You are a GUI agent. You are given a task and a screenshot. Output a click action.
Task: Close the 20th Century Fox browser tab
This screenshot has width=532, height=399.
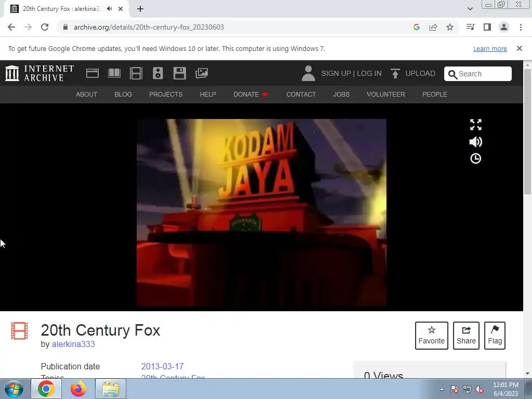(121, 9)
